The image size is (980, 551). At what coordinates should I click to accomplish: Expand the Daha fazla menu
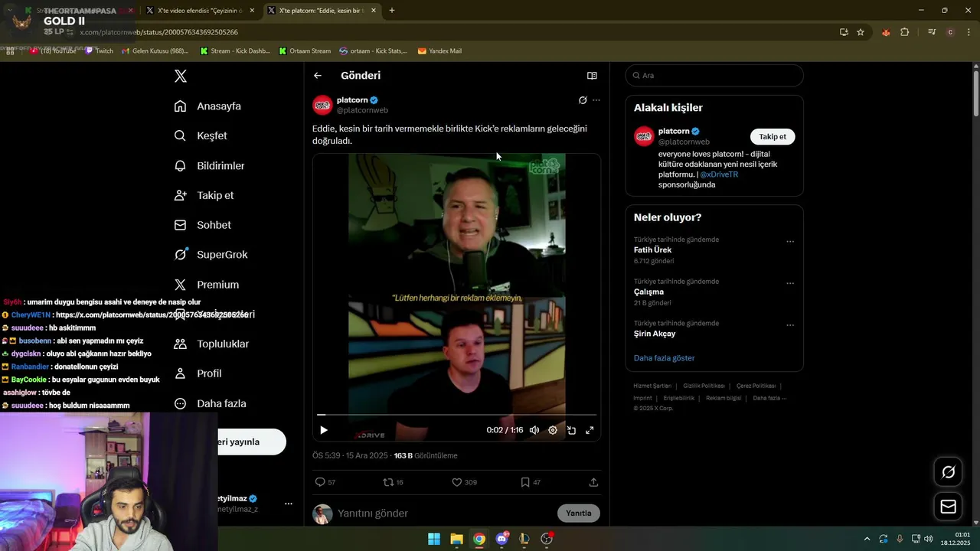(211, 403)
